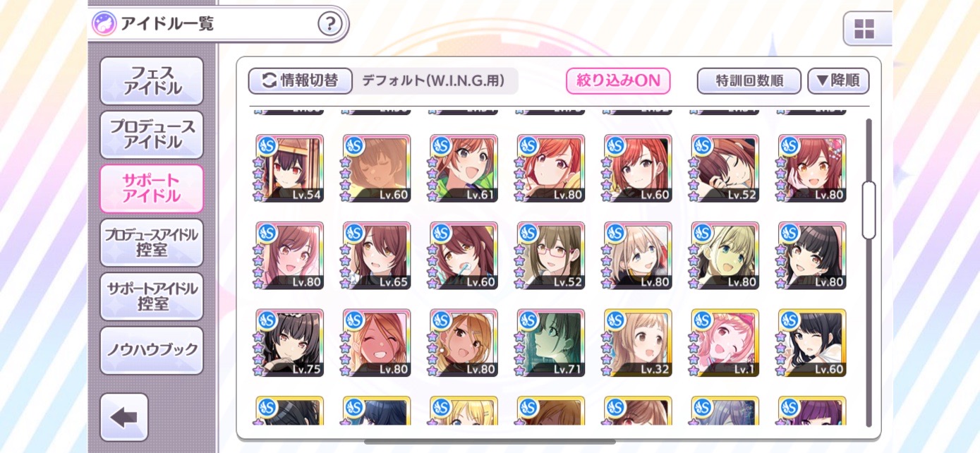Select the Lv.1 pink-haired idol card
Screen dimensions: 980x453
[725, 343]
